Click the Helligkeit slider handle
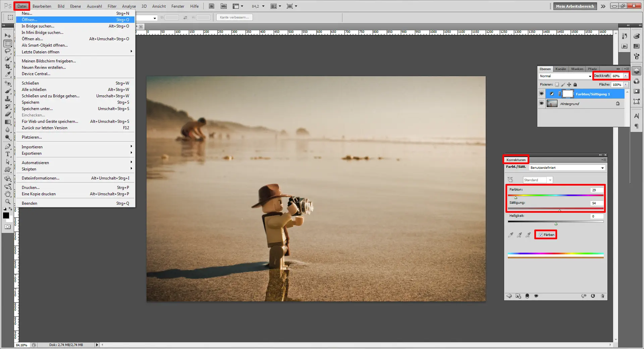 pyautogui.click(x=556, y=224)
